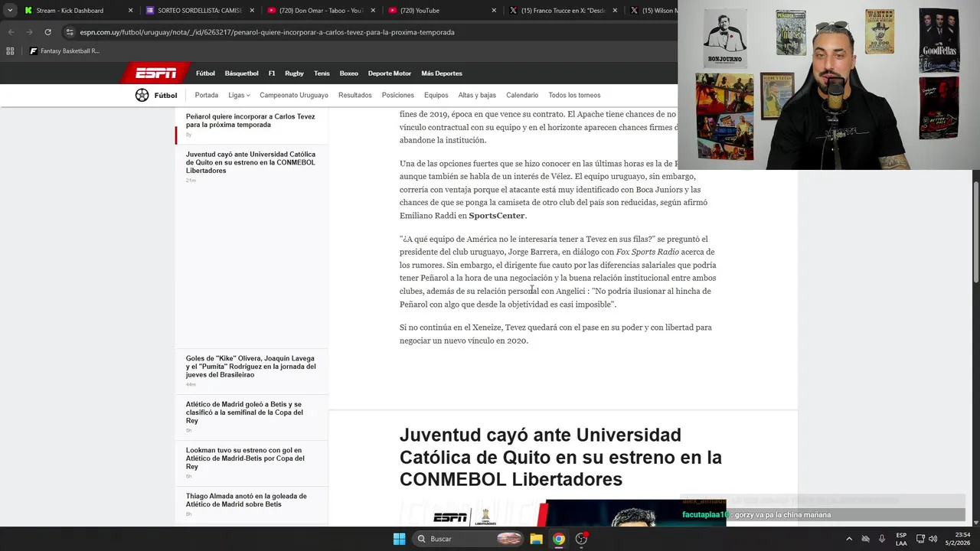Open the Equipos page

(436, 95)
